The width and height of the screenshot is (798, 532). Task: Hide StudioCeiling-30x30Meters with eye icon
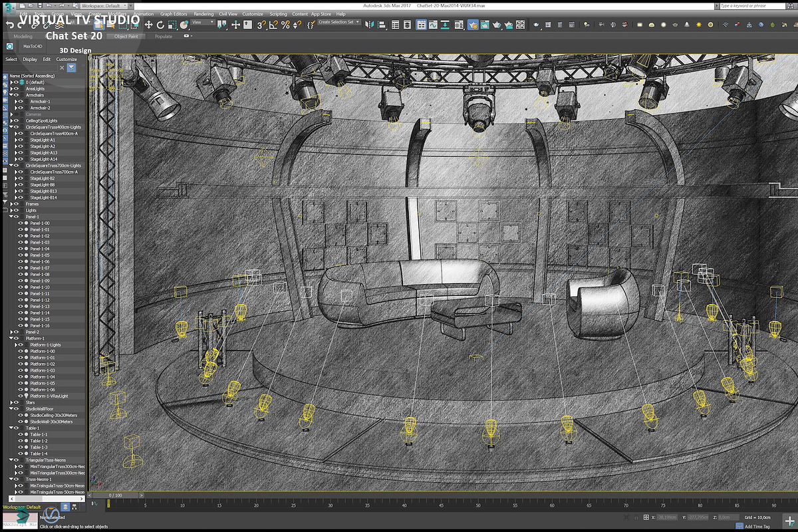click(x=21, y=415)
